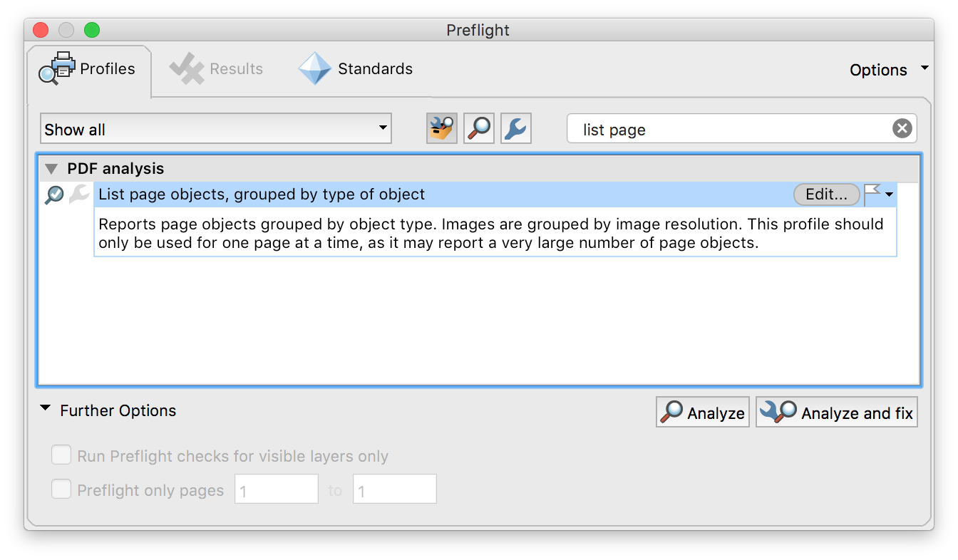
Task: Click the flag icon next to Edit
Action: [x=872, y=194]
